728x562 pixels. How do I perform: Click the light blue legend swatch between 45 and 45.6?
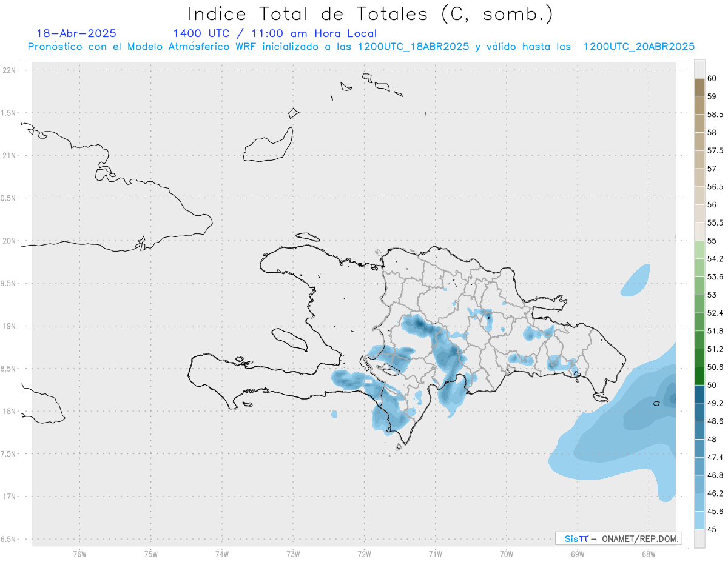tap(699, 520)
